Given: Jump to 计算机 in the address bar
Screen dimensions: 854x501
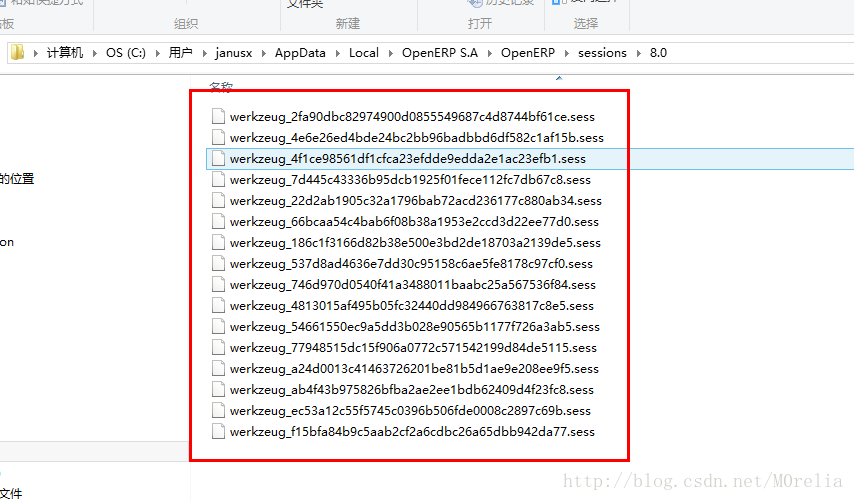Looking at the screenshot, I should (x=65, y=53).
